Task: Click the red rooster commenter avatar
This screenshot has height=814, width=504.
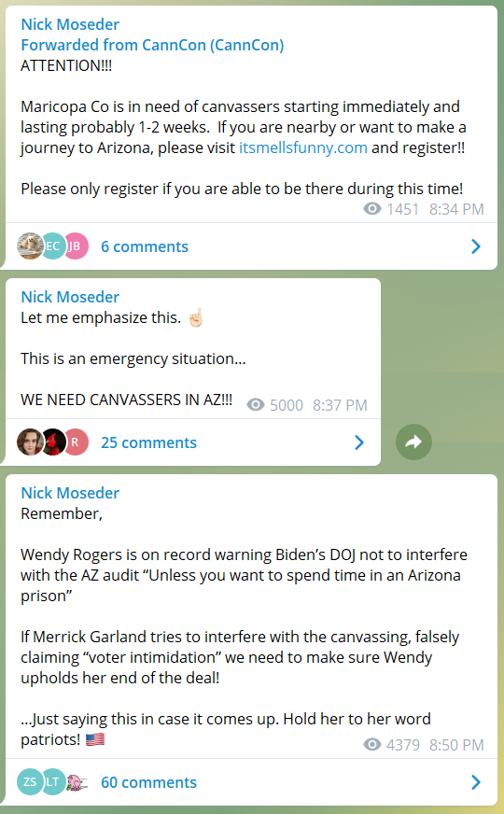Action: click(52, 442)
